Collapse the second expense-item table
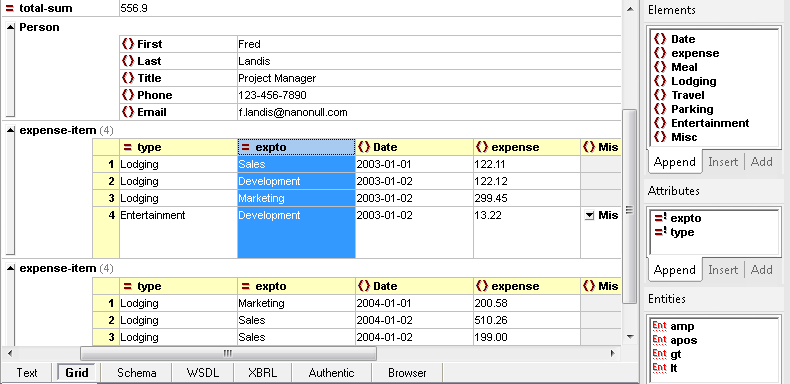The image size is (790, 384). (11, 269)
